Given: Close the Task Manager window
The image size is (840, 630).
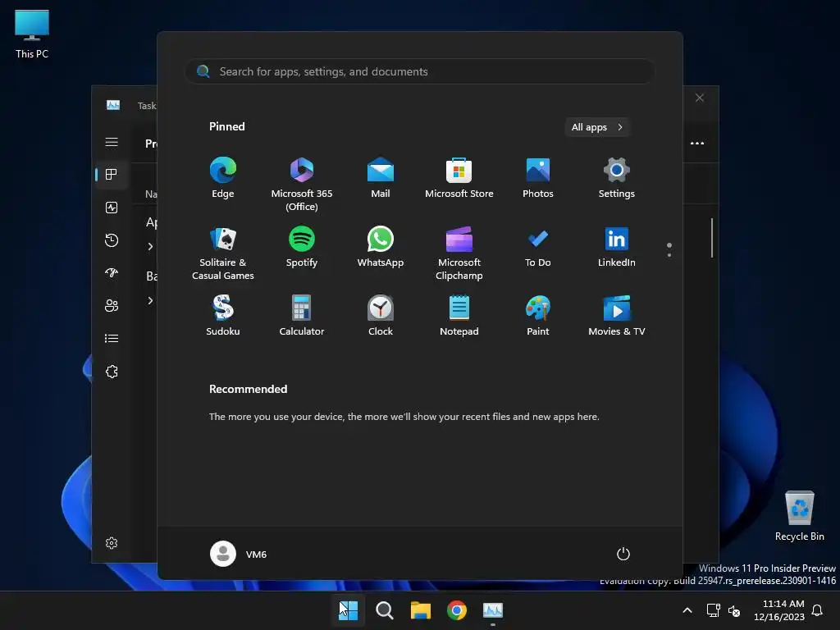Looking at the screenshot, I should [700, 98].
